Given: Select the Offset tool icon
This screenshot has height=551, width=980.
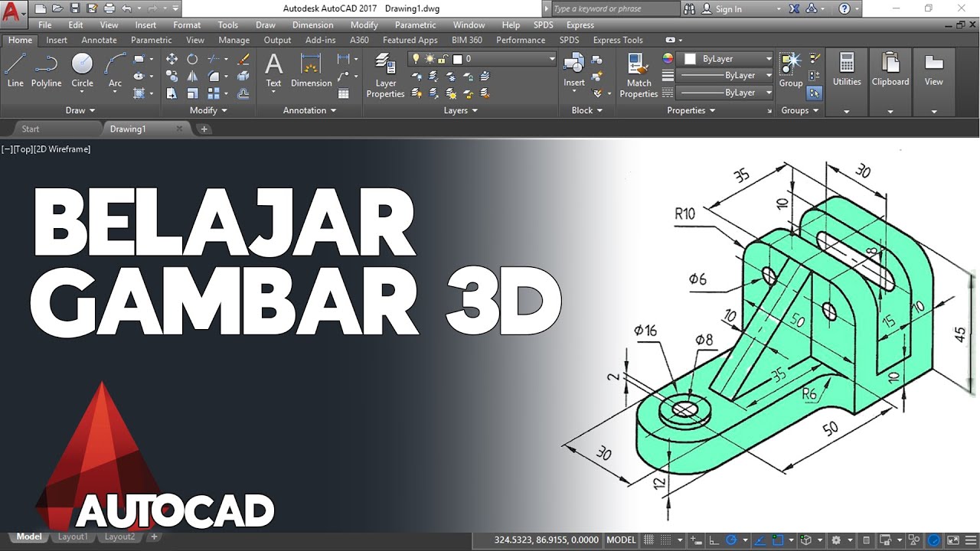Looking at the screenshot, I should (x=243, y=93).
